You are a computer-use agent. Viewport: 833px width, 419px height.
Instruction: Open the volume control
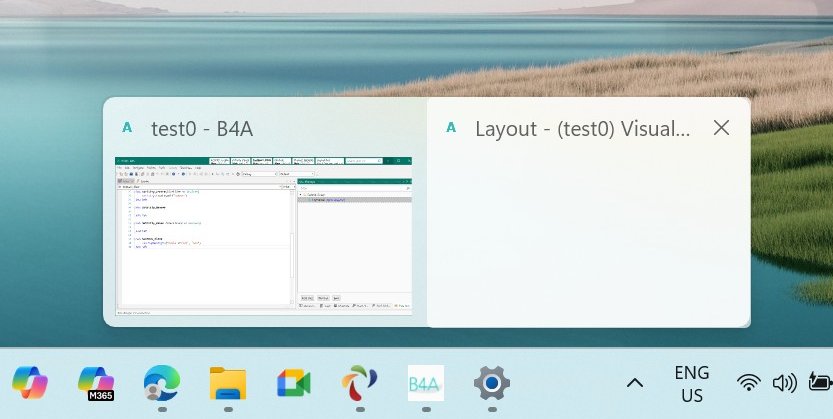pyautogui.click(x=785, y=382)
